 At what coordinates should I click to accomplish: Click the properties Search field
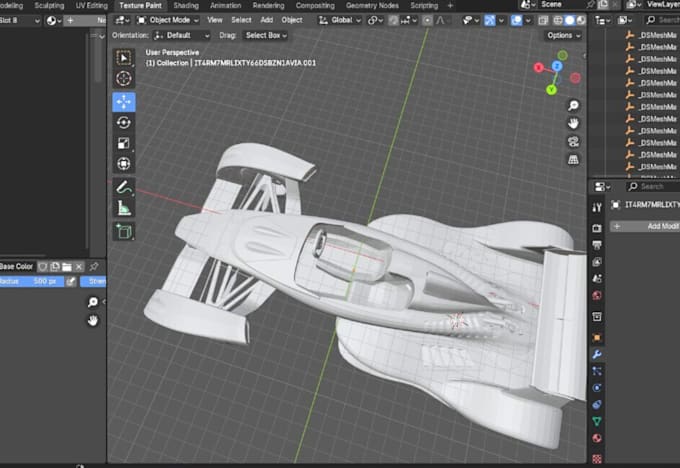pyautogui.click(x=653, y=187)
